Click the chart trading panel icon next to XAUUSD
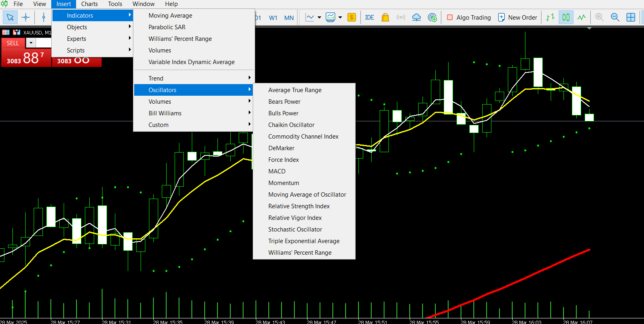Image resolution: width=644 pixels, height=324 pixels. coord(16,32)
